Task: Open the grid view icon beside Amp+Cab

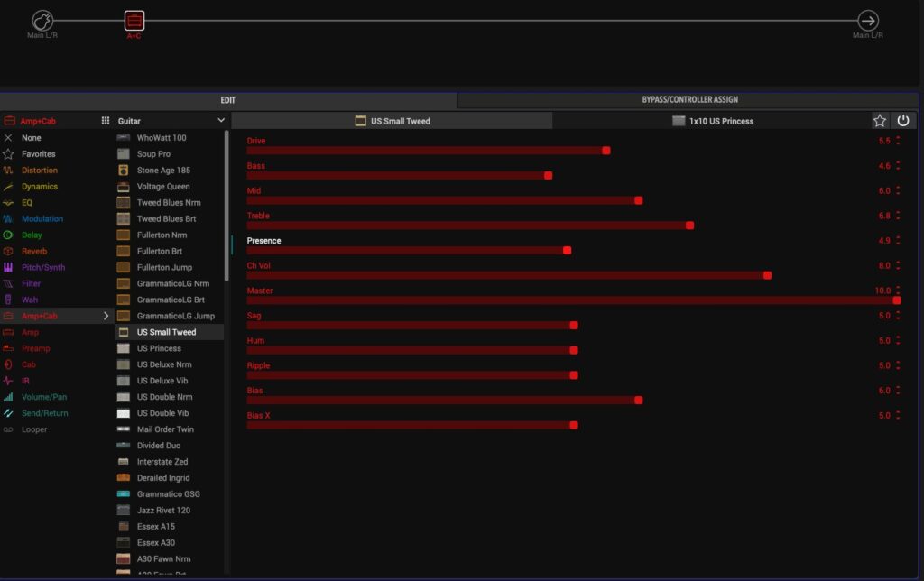Action: 105,121
